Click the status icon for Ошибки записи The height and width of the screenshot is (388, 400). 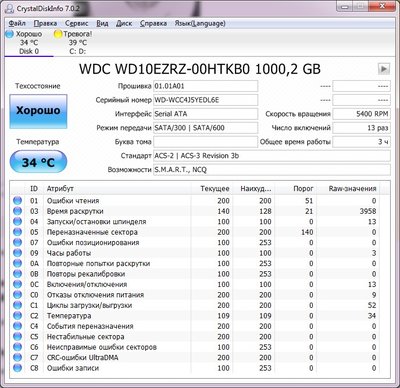click(17, 368)
